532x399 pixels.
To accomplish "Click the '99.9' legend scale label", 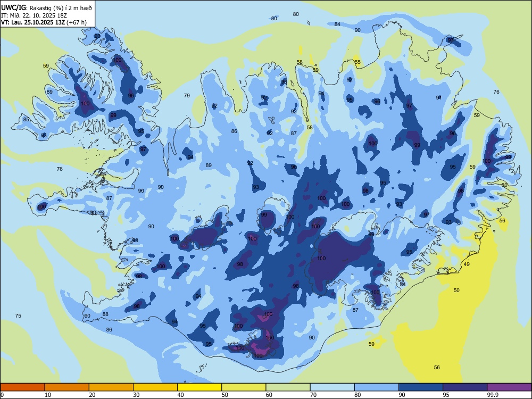I will tap(493, 395).
